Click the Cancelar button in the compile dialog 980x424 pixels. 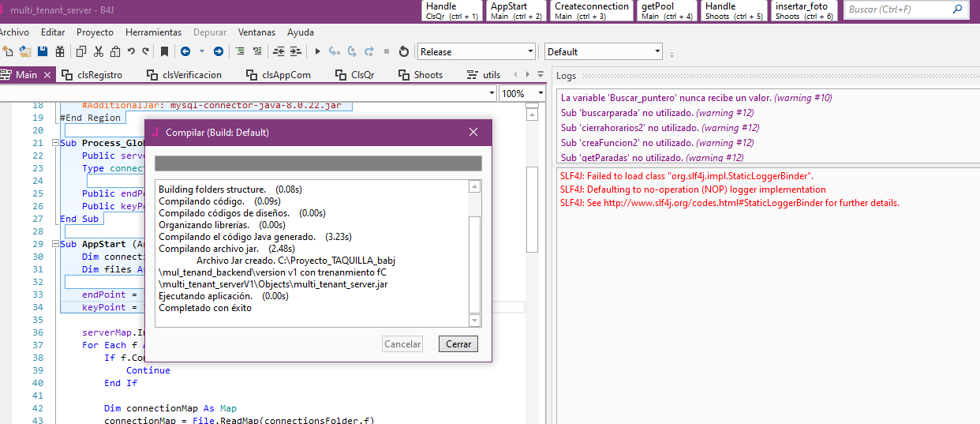(x=402, y=344)
